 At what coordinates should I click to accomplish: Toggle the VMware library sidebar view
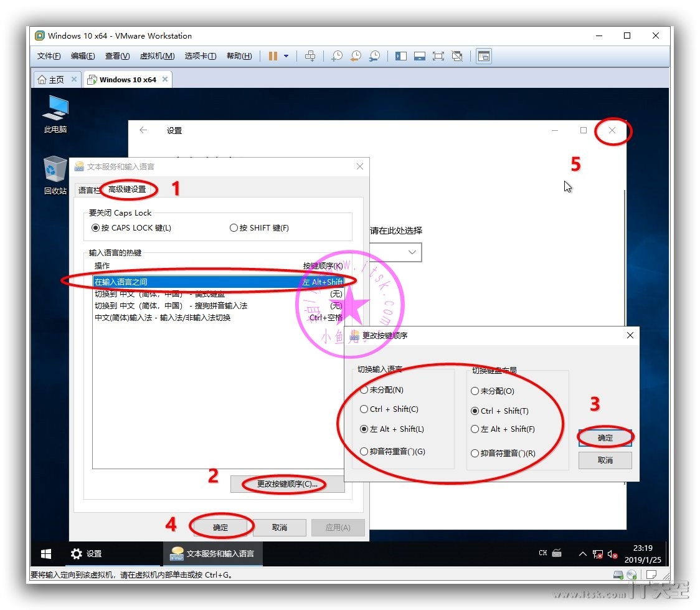click(401, 56)
